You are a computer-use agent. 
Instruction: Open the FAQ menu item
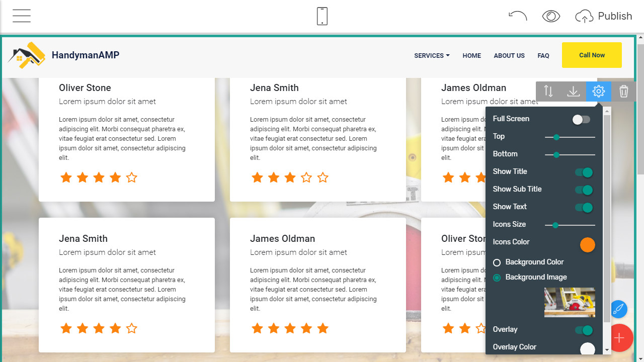[x=543, y=56]
